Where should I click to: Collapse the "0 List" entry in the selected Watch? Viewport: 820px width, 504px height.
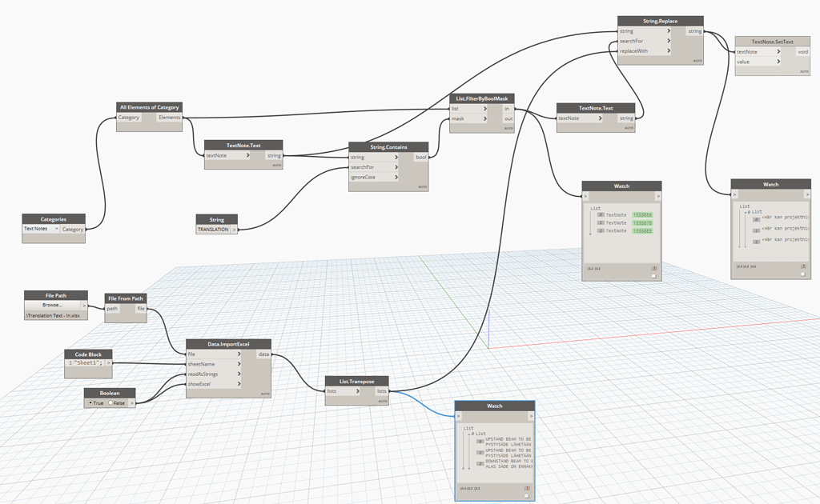[469, 433]
